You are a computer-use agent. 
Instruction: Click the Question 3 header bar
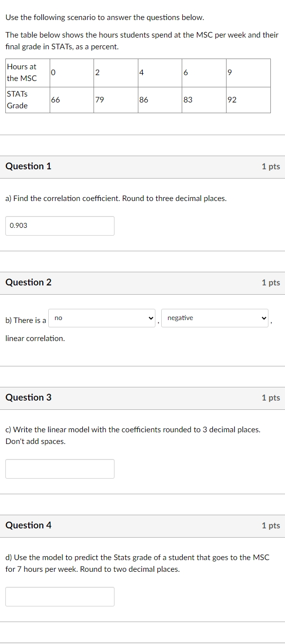[x=142, y=398]
